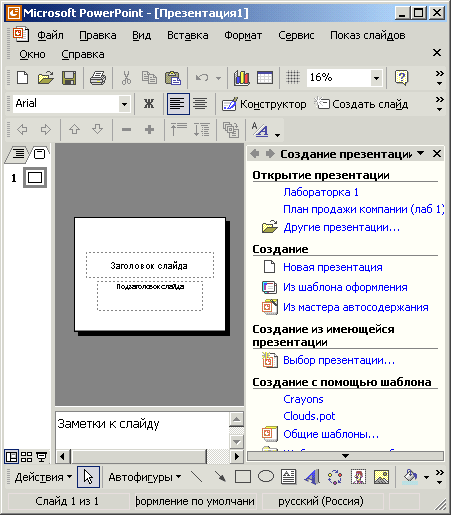The height and width of the screenshot is (515, 451).
Task: Cut selection with the scissors icon
Action: click(126, 78)
